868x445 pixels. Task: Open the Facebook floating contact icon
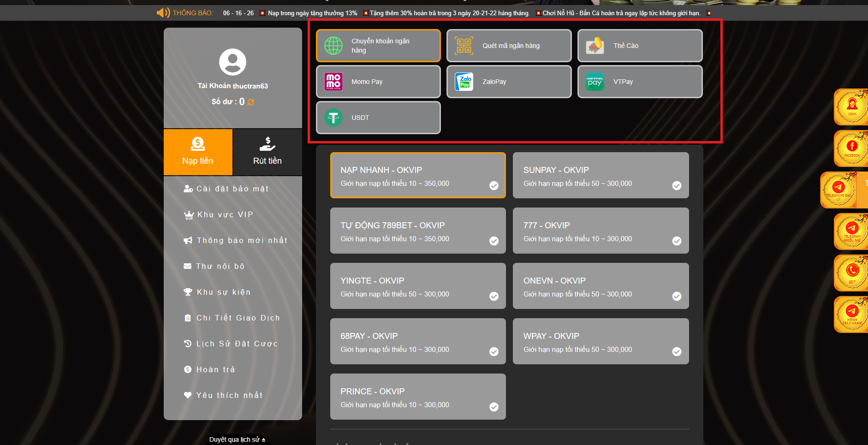click(851, 148)
